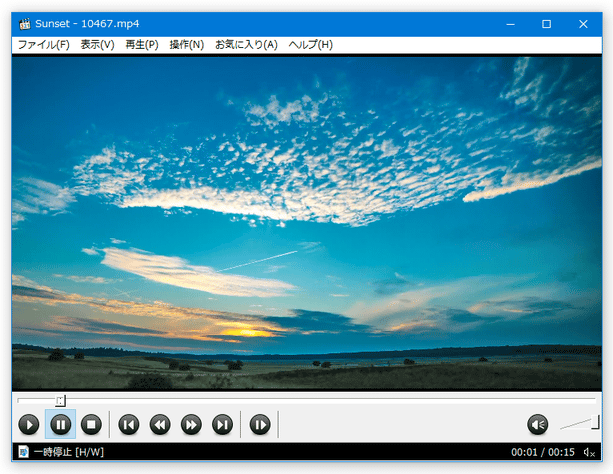Viewport: 613px width, 474px height.
Task: Expand the お気に入り(A) menu
Action: point(246,45)
